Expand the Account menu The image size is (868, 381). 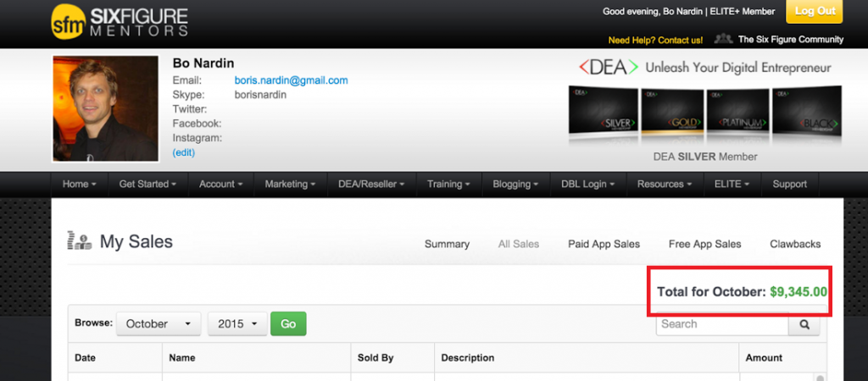point(221,184)
